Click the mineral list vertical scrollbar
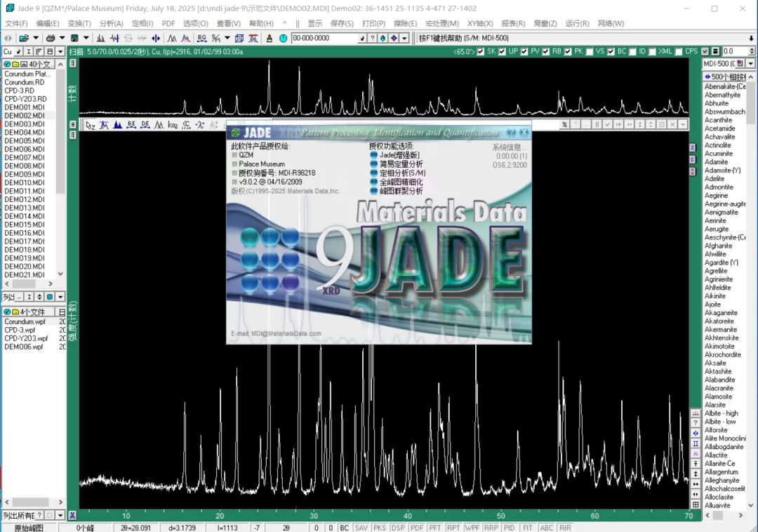The width and height of the screenshot is (758, 532). pos(751,291)
